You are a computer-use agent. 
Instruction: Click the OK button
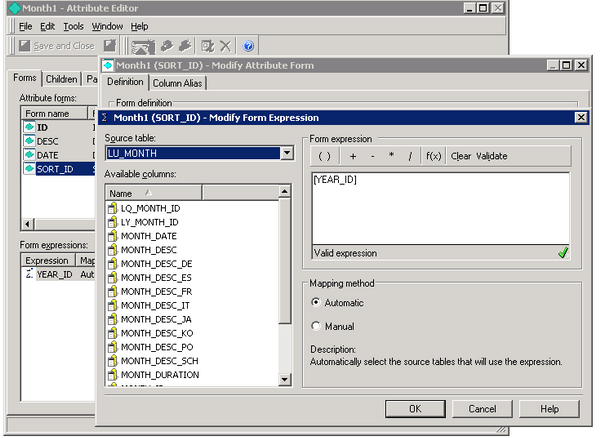click(415, 409)
